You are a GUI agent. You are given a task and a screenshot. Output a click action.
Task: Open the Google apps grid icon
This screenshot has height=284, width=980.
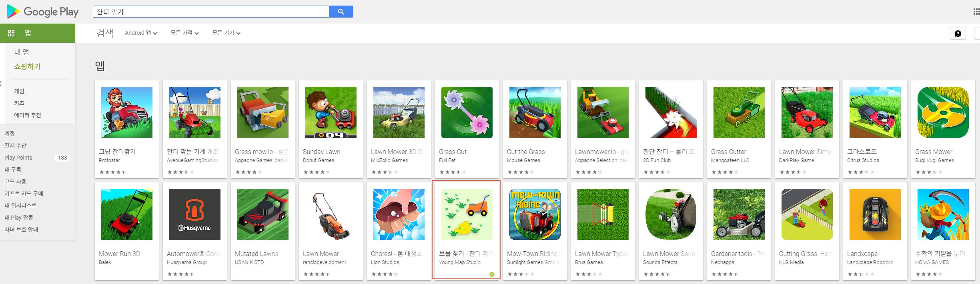976,12
